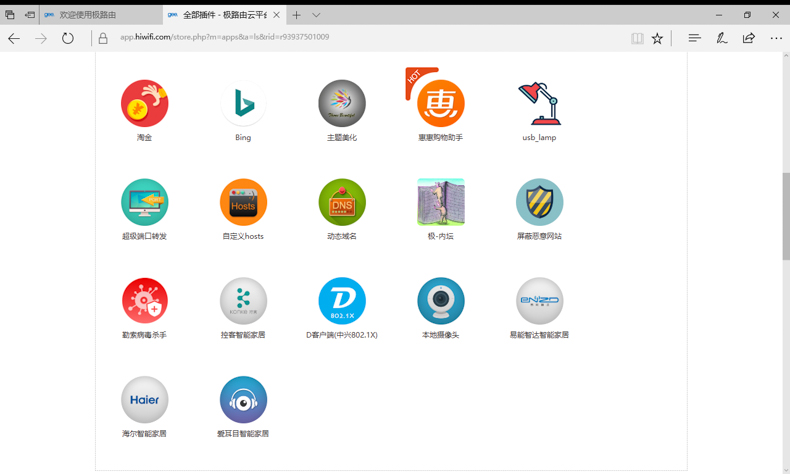This screenshot has width=790, height=474.
Task: Click the 勒索病毒杀手 plugin icon
Action: click(144, 301)
